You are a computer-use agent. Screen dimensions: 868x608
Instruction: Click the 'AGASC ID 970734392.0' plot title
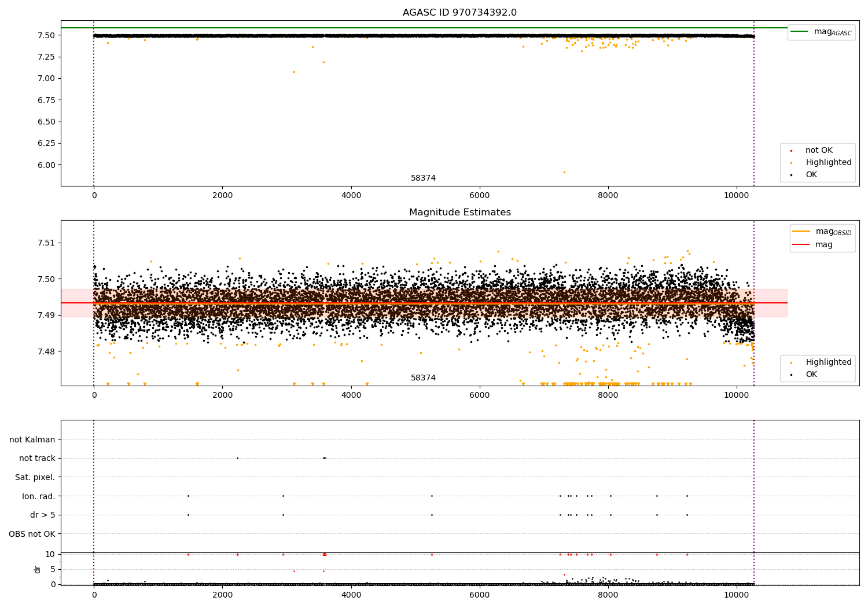459,13
